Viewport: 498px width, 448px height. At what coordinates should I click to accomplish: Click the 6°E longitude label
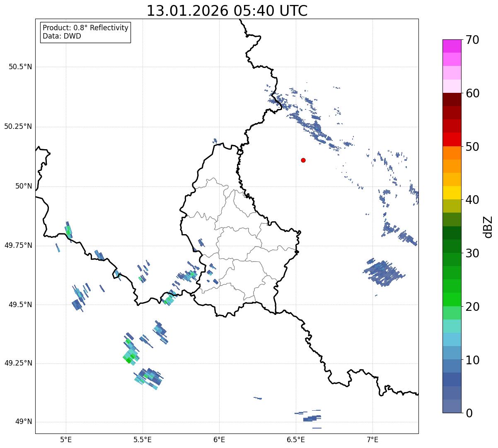pos(219,439)
